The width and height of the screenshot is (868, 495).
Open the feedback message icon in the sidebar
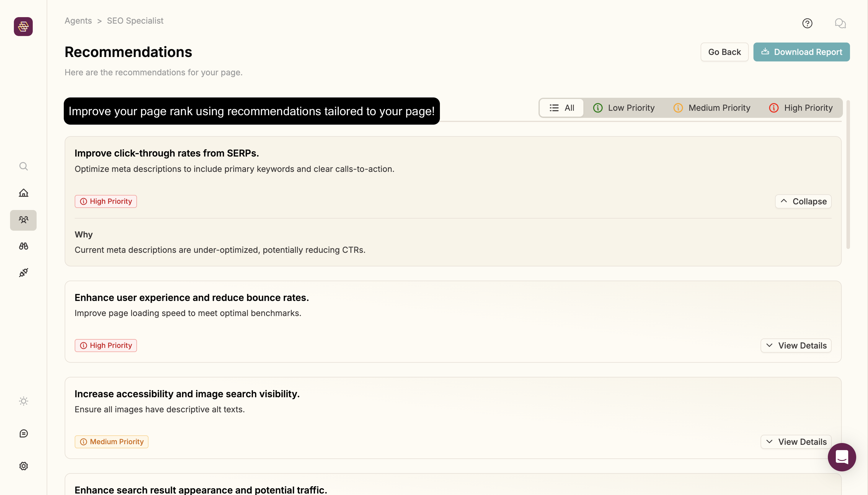(23, 434)
